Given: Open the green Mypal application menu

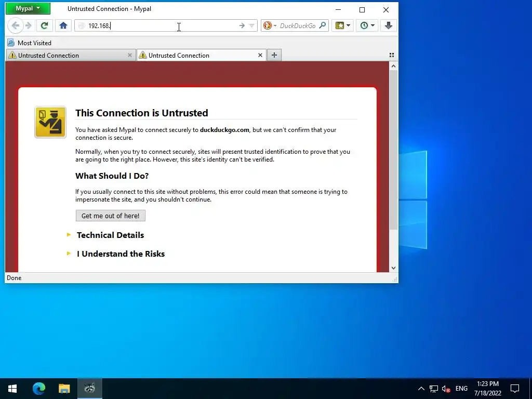Looking at the screenshot, I should pos(28,8).
